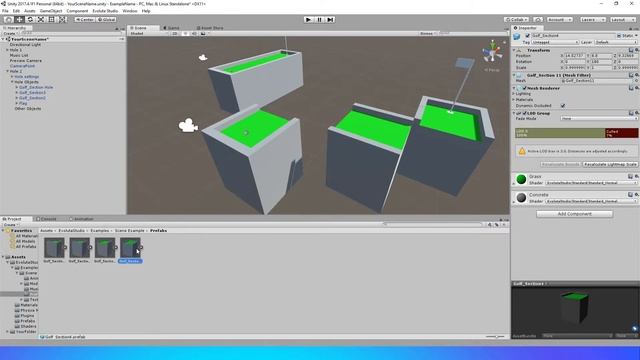Switch to the Game tab

171,28
